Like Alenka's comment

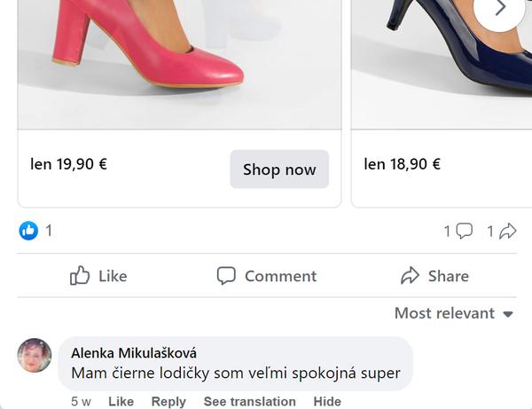click(121, 401)
